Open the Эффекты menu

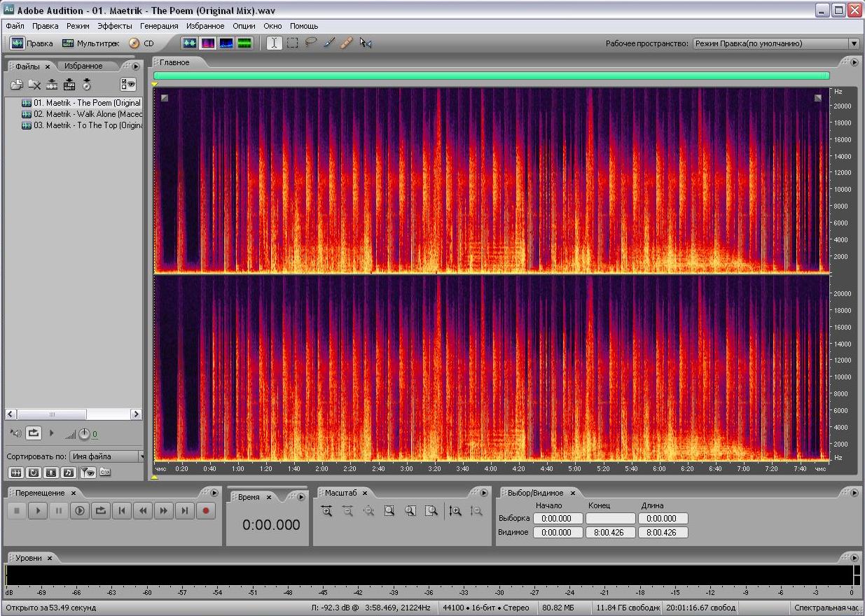point(114,26)
